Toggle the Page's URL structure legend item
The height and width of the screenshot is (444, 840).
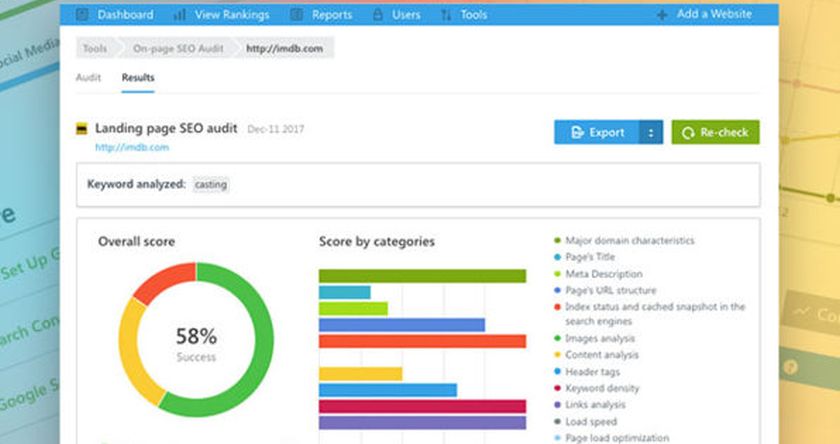click(605, 290)
